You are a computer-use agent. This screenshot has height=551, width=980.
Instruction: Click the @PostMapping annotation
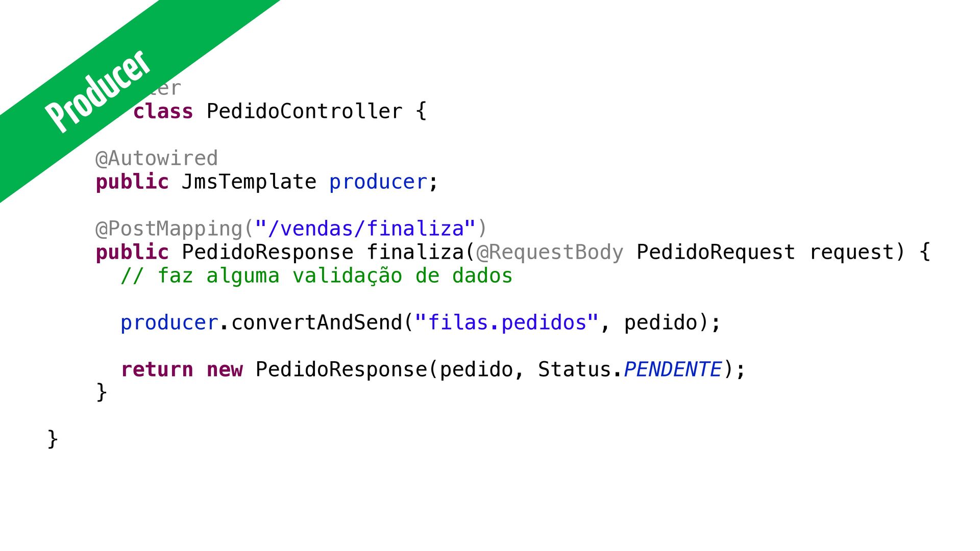click(169, 229)
